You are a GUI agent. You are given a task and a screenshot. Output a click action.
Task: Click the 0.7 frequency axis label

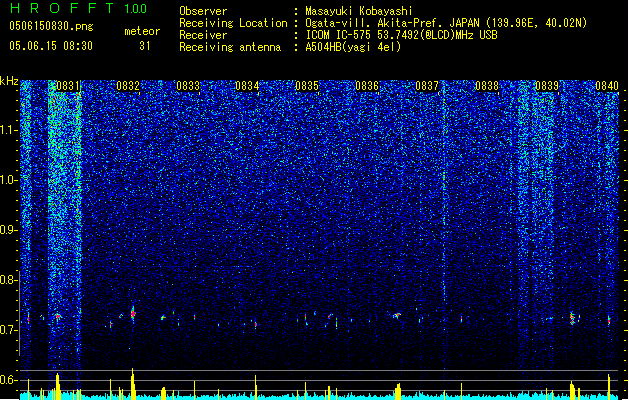(x=8, y=330)
